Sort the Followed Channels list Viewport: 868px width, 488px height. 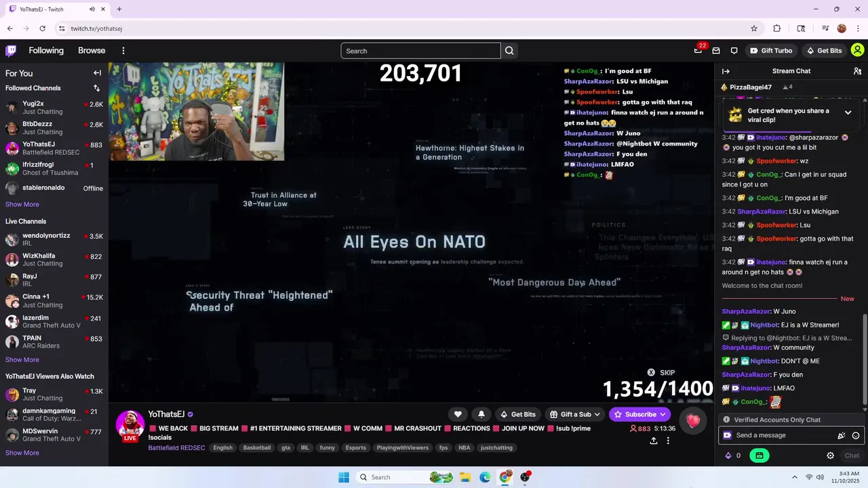[96, 88]
